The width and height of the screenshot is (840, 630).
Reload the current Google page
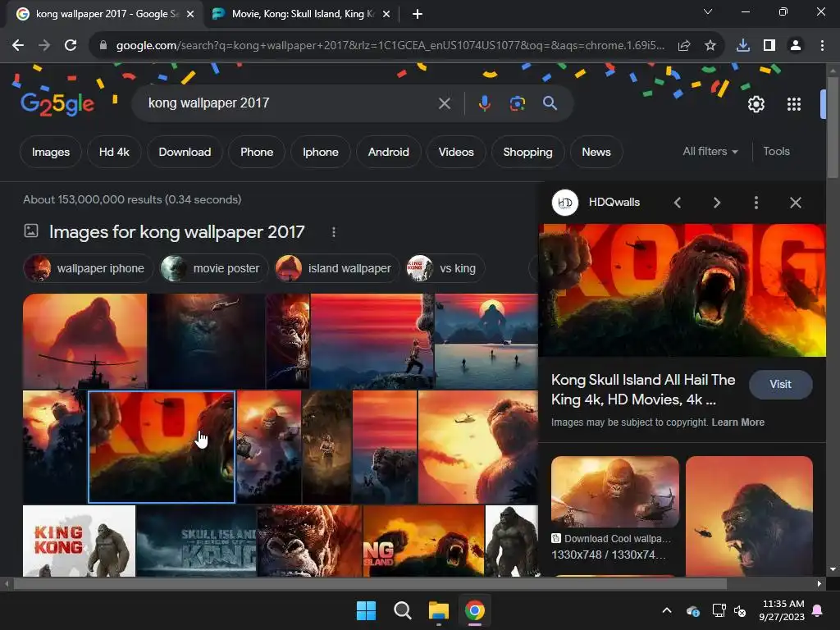coord(71,46)
